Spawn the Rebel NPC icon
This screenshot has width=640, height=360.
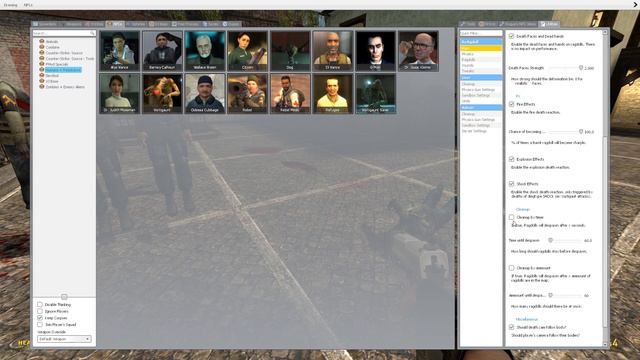point(248,93)
